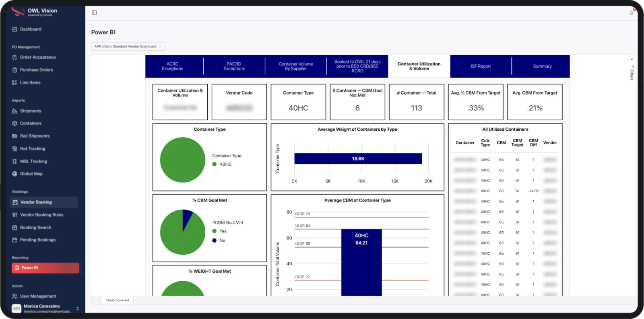Click the User Management icon
The image size is (644, 319).
point(15,296)
